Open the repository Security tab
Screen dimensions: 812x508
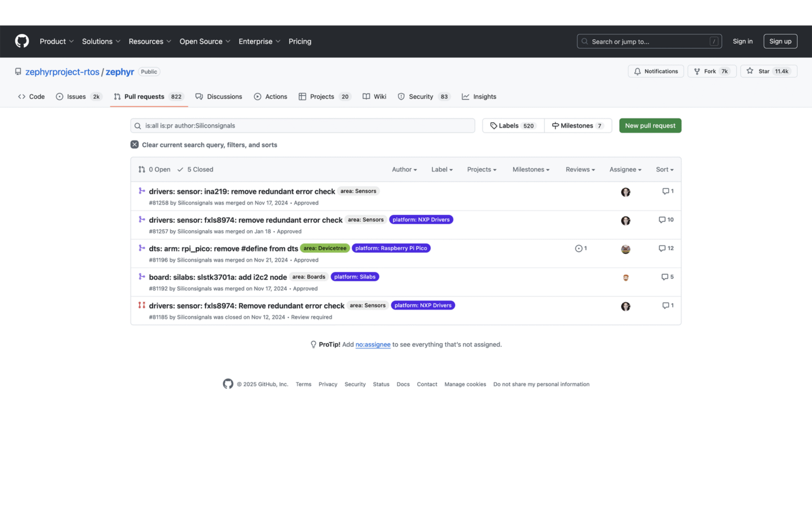(424, 97)
